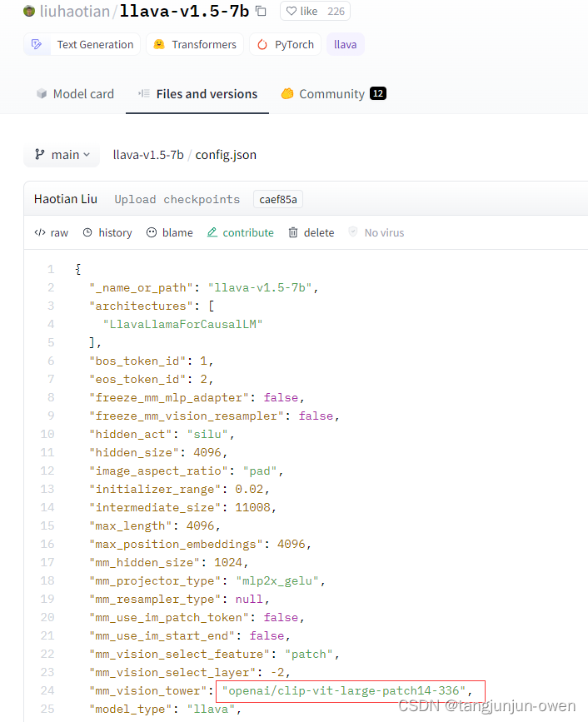Select the Transformers tag
The width and height of the screenshot is (588, 722).
click(x=195, y=44)
